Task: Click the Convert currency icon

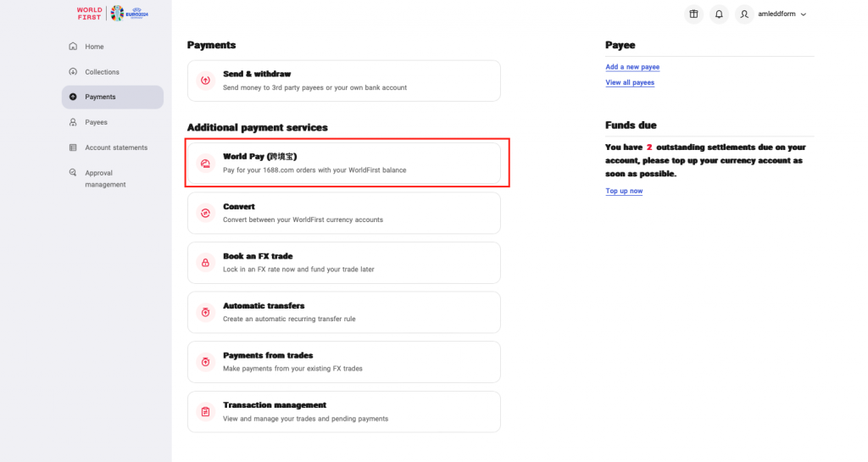Action: [205, 213]
